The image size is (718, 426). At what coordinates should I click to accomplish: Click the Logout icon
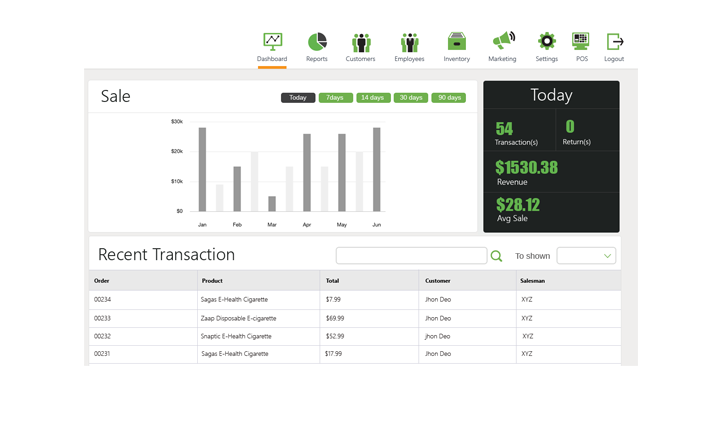615,42
